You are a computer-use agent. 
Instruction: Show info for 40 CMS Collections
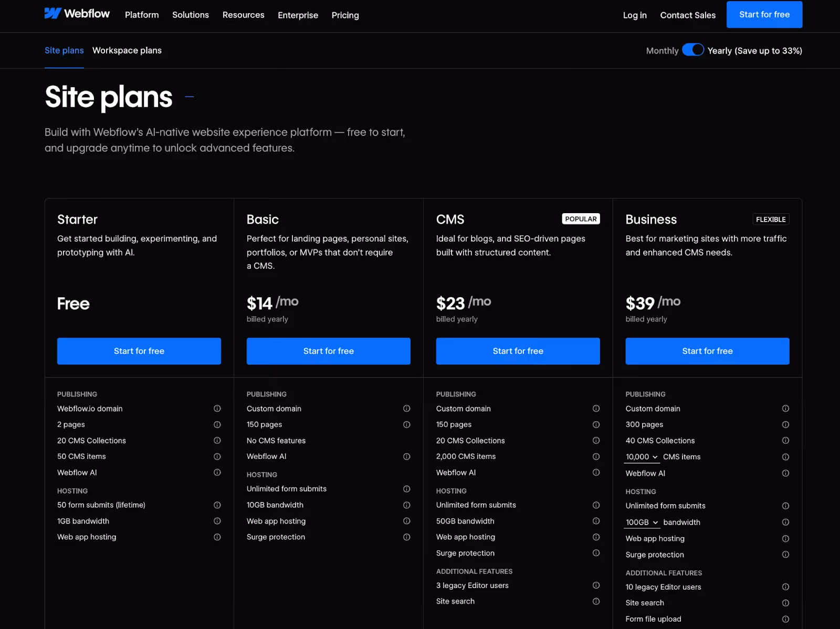click(x=786, y=441)
